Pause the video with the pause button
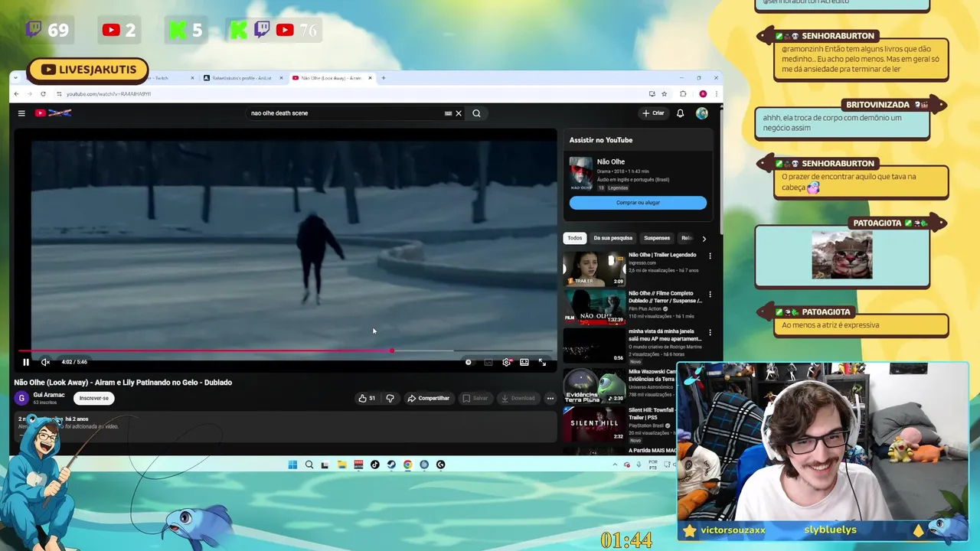This screenshot has height=551, width=980. [x=26, y=362]
